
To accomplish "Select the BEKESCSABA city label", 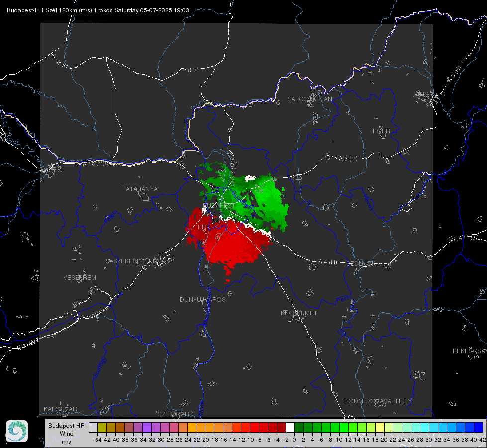I will pyautogui.click(x=470, y=351).
